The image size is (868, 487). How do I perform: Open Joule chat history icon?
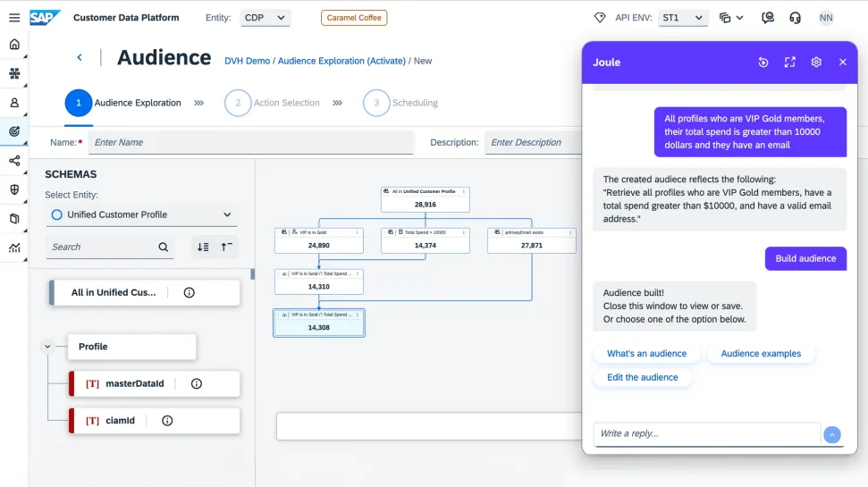point(763,63)
